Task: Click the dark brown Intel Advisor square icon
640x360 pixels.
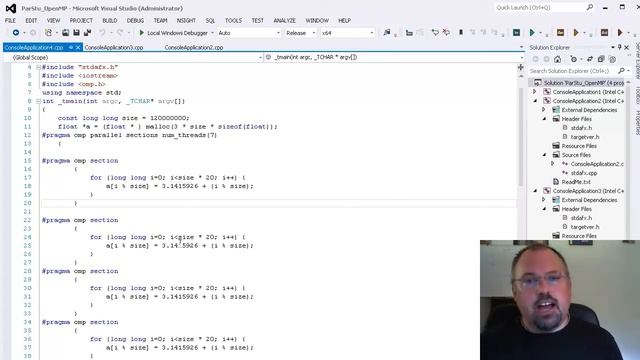Action: click(604, 33)
